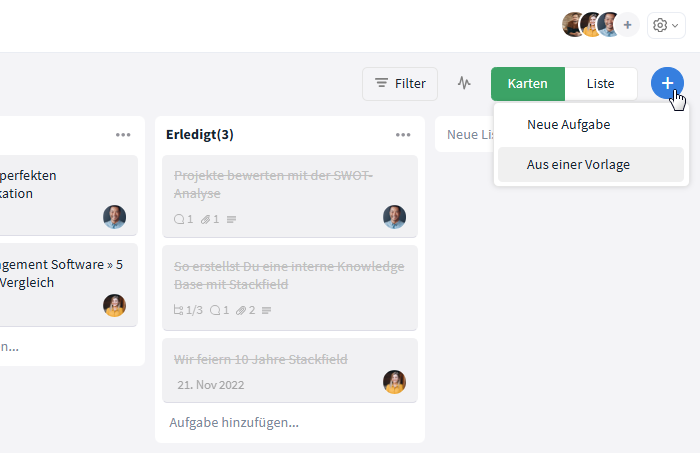Click comment icon on SWOT-Analyse card
This screenshot has width=700, height=453.
(x=179, y=219)
